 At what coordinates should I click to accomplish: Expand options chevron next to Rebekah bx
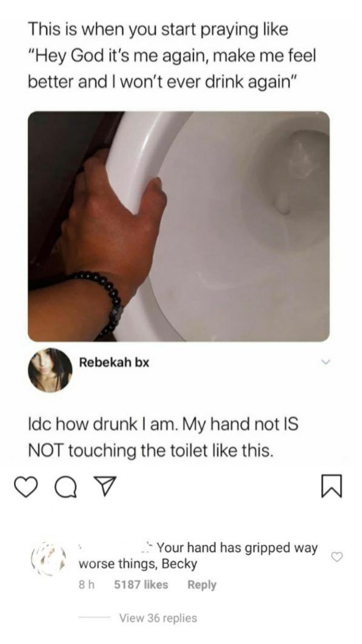coord(326,362)
